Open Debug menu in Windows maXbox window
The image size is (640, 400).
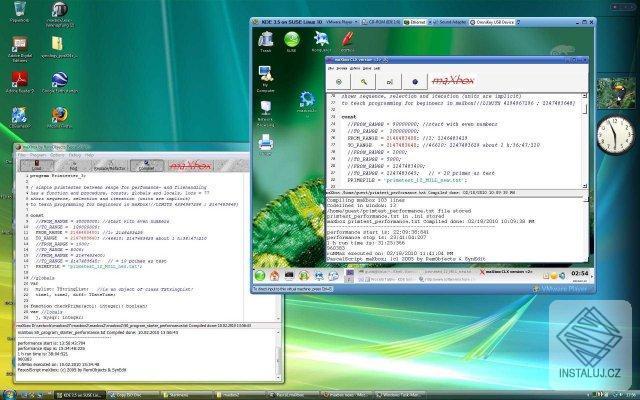pos(75,155)
